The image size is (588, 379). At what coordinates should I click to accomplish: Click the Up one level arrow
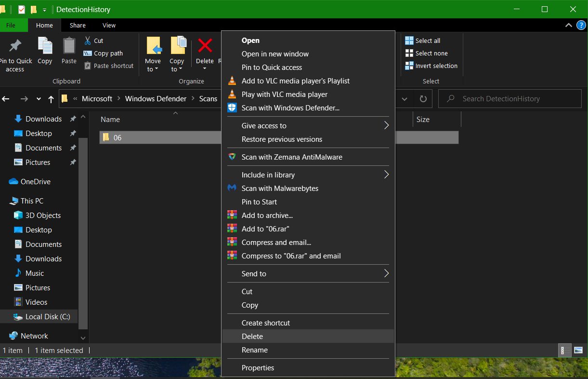point(51,99)
